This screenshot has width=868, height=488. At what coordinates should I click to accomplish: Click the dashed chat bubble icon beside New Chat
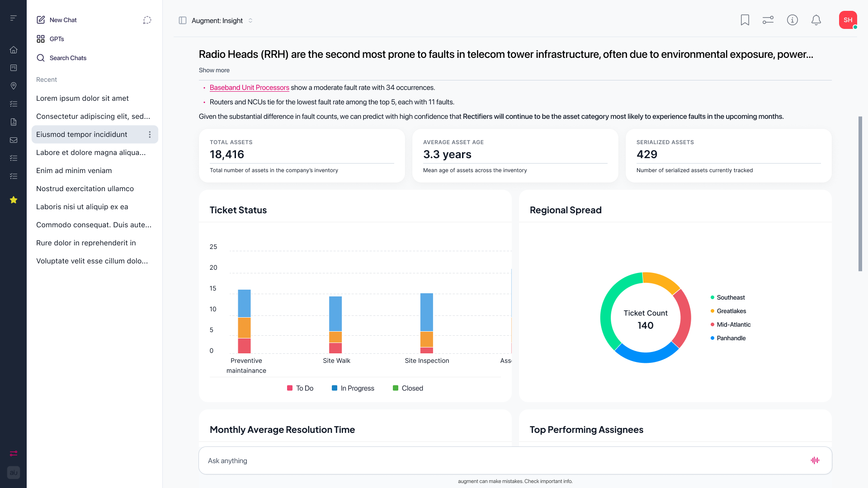147,20
